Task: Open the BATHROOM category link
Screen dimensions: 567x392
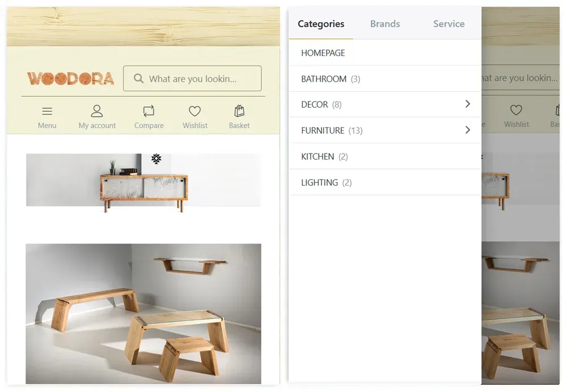Action: 385,79
